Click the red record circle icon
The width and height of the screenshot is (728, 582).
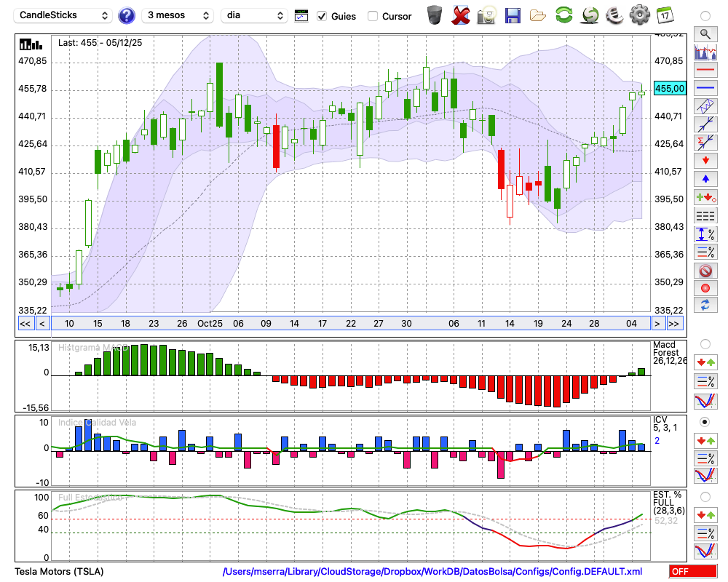[x=705, y=288]
